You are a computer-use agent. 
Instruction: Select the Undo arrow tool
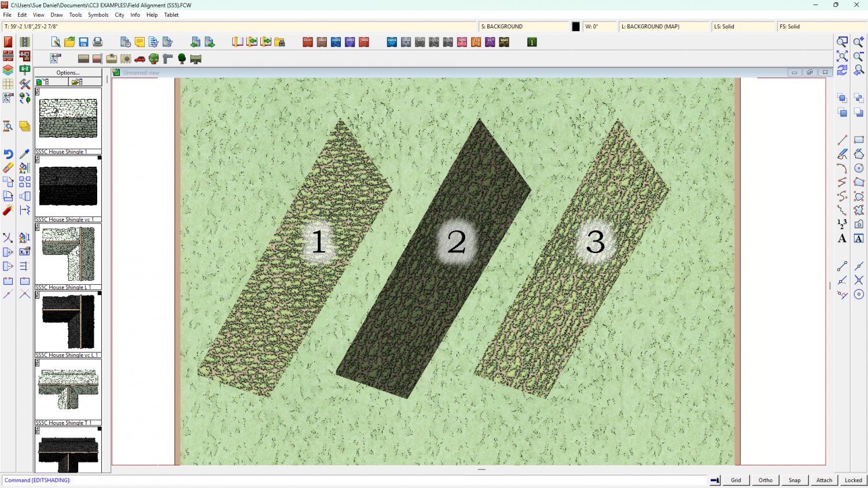8,154
